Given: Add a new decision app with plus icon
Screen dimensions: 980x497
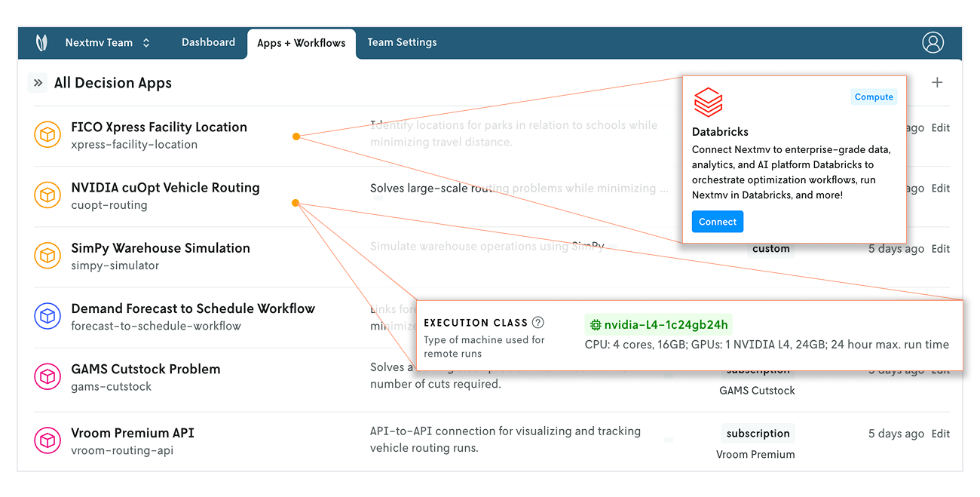Looking at the screenshot, I should 937,82.
